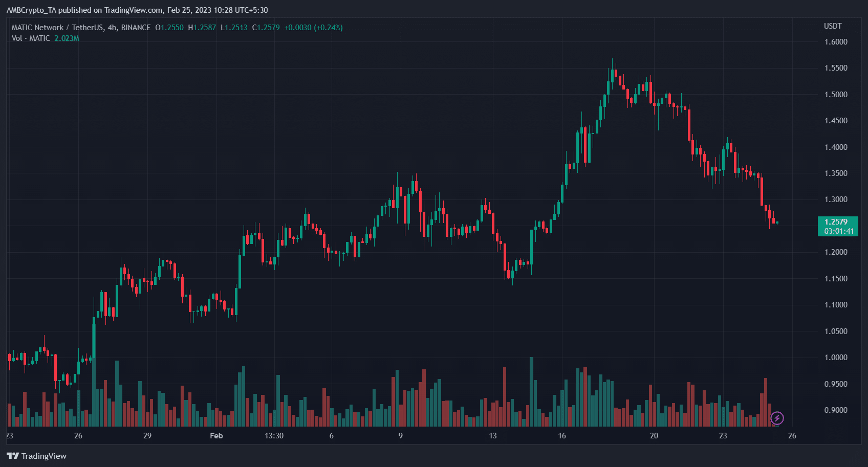868x467 pixels.
Task: Click the 13:30 label on the time axis
Action: point(274,436)
